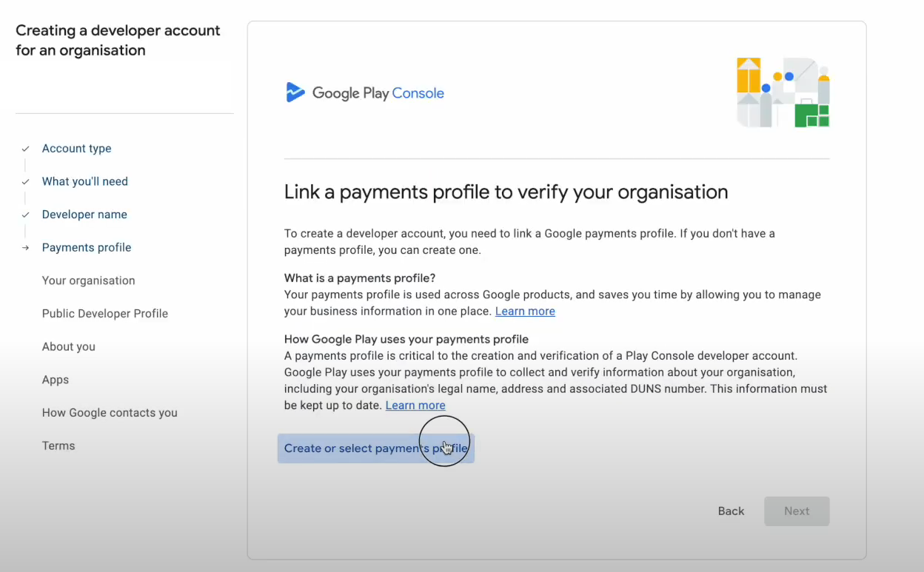Go to the Terms step
This screenshot has height=572, width=924.
coord(58,445)
